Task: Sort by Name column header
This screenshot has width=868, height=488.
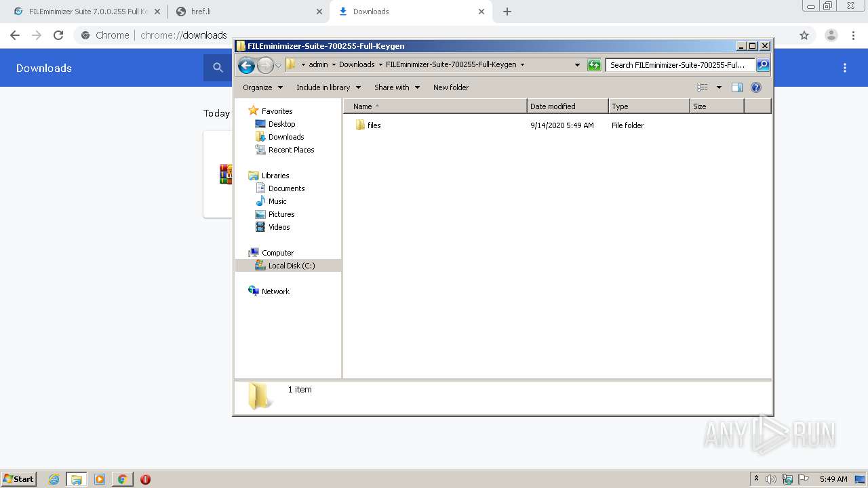Action: [x=435, y=106]
